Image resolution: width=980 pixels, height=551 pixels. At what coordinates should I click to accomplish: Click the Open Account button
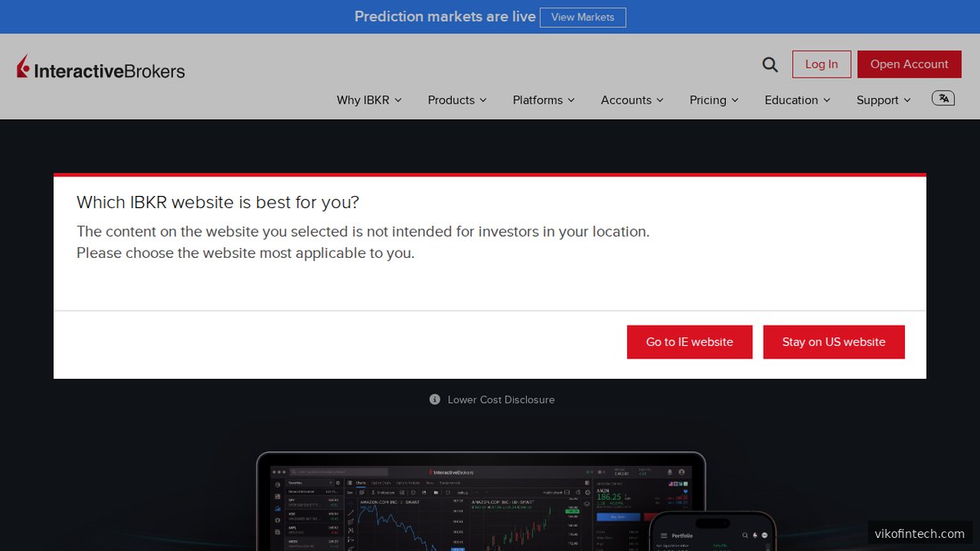[x=909, y=64]
